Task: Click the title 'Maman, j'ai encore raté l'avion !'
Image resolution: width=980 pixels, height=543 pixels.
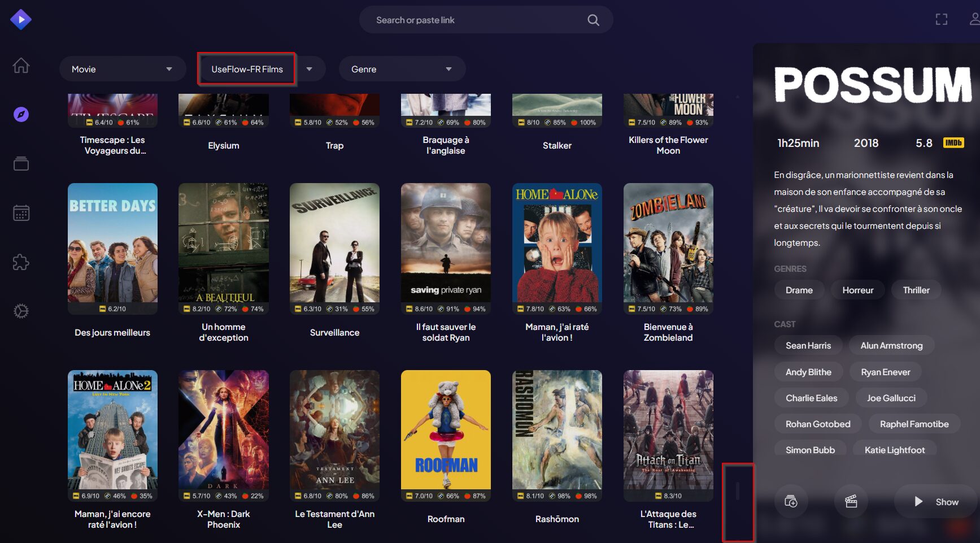Action: tap(112, 519)
